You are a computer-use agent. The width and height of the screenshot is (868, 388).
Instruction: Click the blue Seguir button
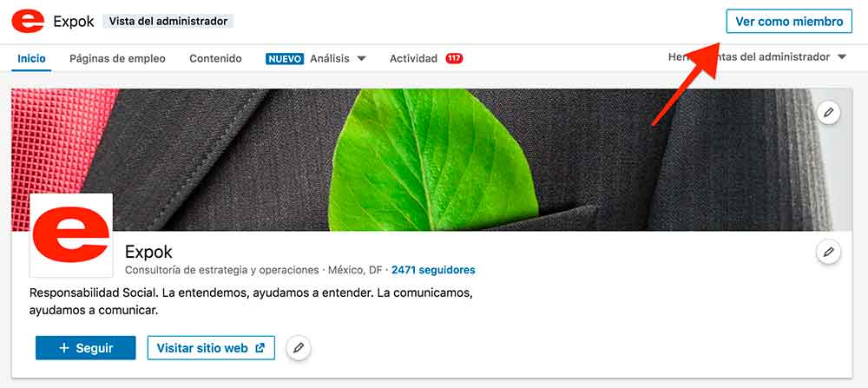[86, 348]
